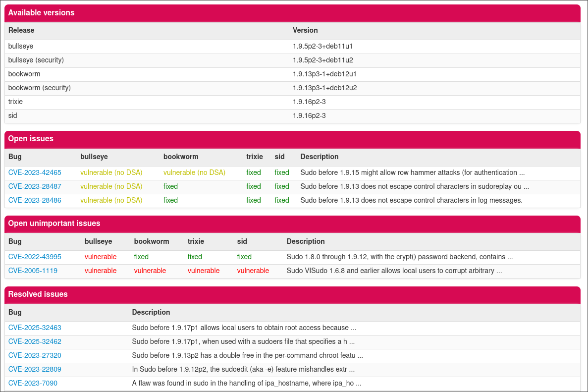
Task: Click the bullseye (security) release row label
Action: pos(36,60)
